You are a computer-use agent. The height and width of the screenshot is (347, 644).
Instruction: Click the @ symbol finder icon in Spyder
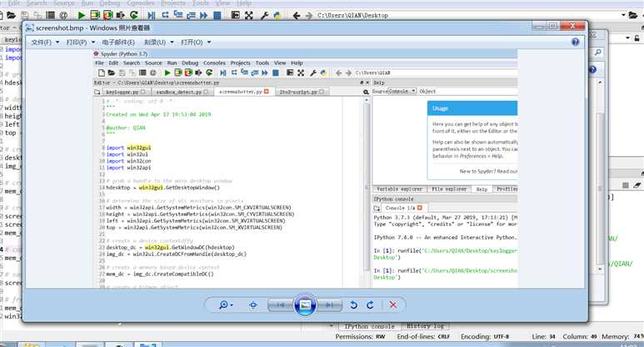pyautogui.click(x=63, y=15)
